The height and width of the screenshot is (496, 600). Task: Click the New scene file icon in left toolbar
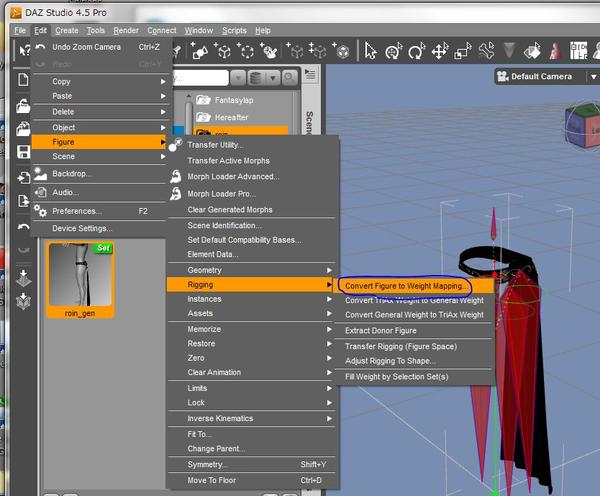pos(23,80)
